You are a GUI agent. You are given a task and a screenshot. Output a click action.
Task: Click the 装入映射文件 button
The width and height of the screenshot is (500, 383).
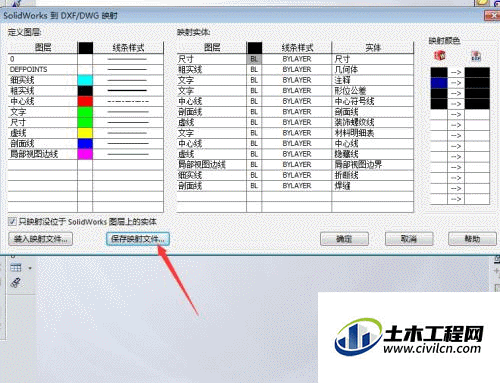click(x=40, y=239)
